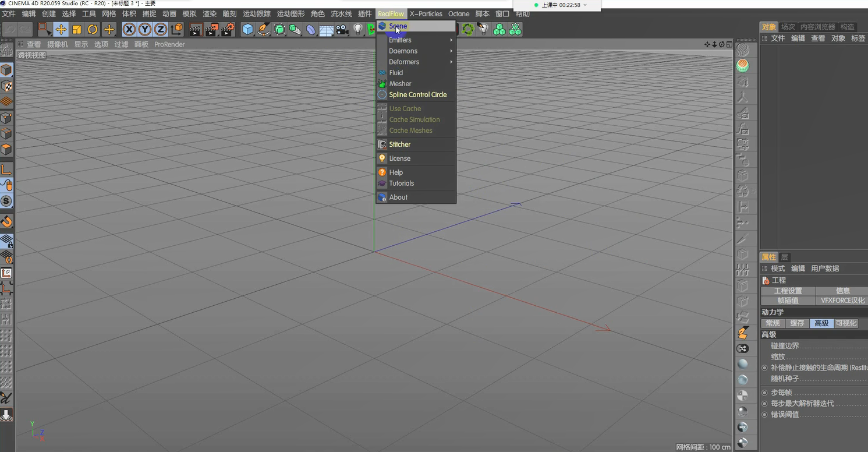Image resolution: width=868 pixels, height=452 pixels.
Task: Toggle Z axis lock
Action: point(160,29)
